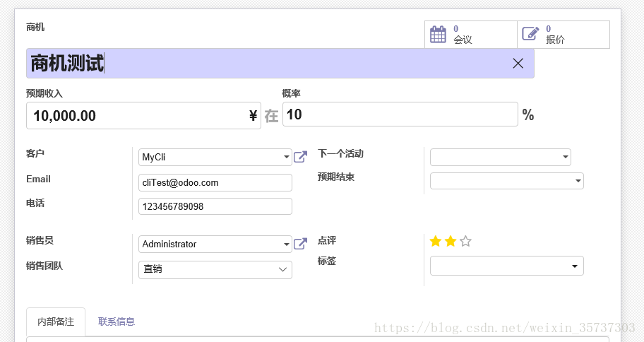Expand the 客户 MyCli dropdown arrow

coord(286,157)
